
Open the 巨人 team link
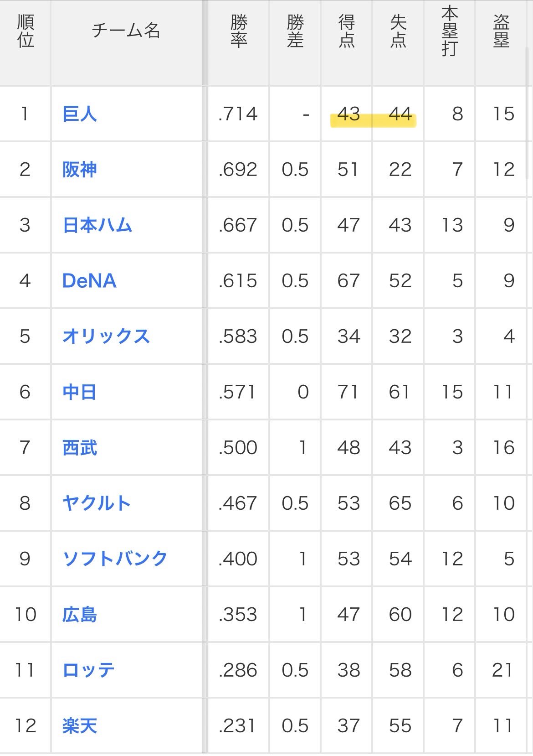pyautogui.click(x=80, y=114)
